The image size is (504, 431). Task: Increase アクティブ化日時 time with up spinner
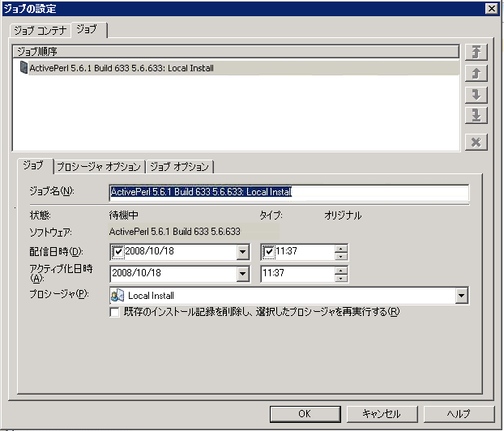[340, 271]
